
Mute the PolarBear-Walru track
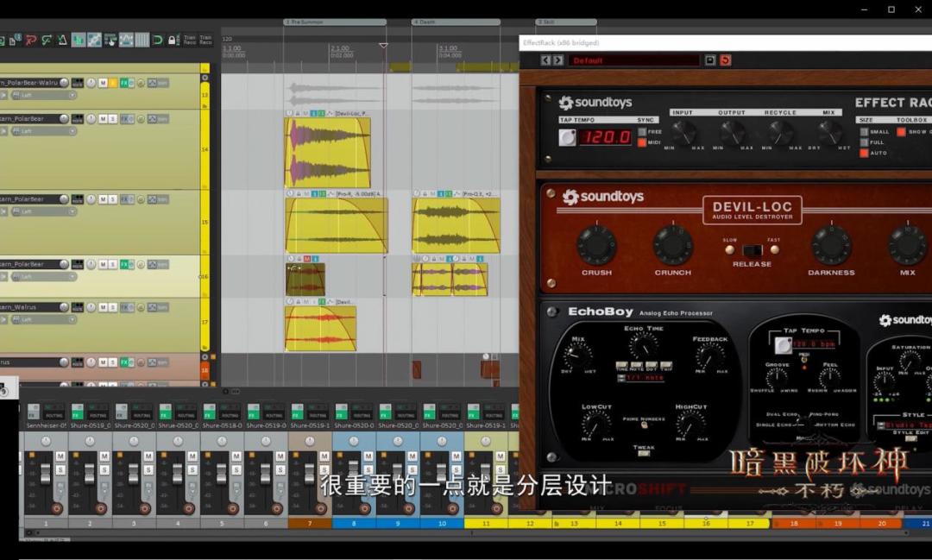(103, 83)
